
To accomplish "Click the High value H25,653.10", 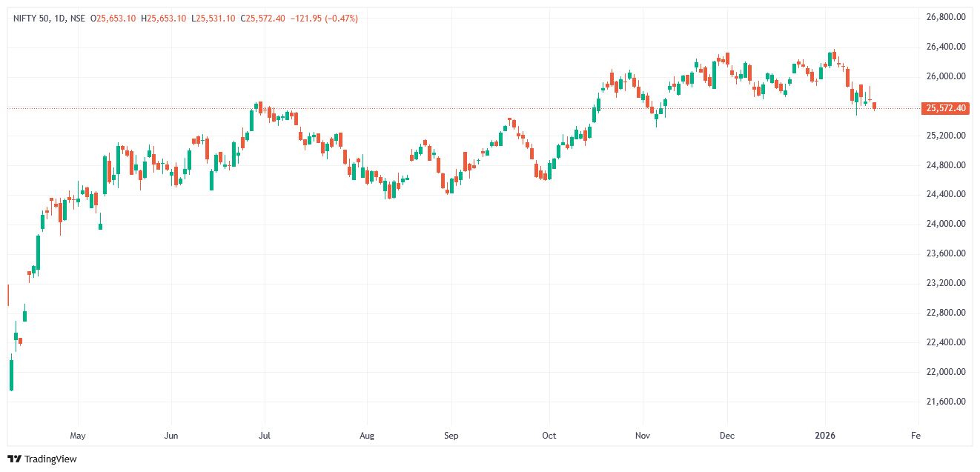I will pos(163,19).
